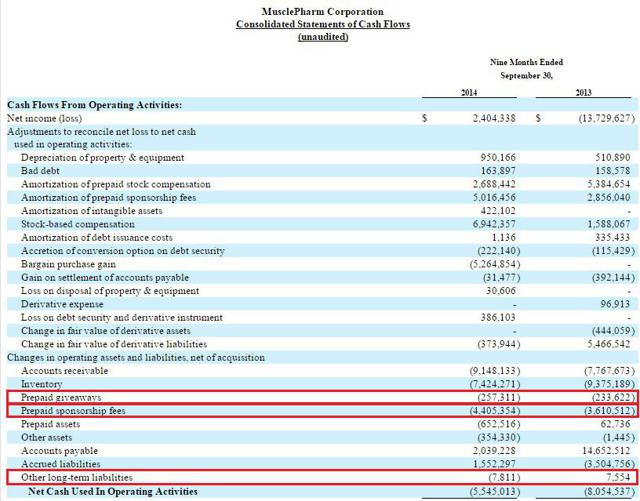Click the Prepaid giveaways label
The image size is (640, 501).
[61, 398]
